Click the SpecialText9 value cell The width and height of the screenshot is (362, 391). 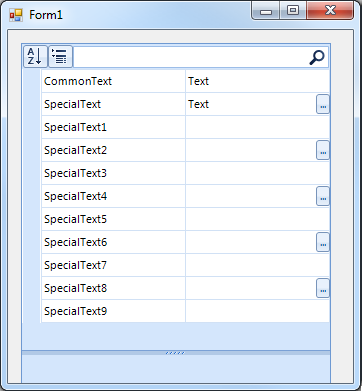click(257, 311)
